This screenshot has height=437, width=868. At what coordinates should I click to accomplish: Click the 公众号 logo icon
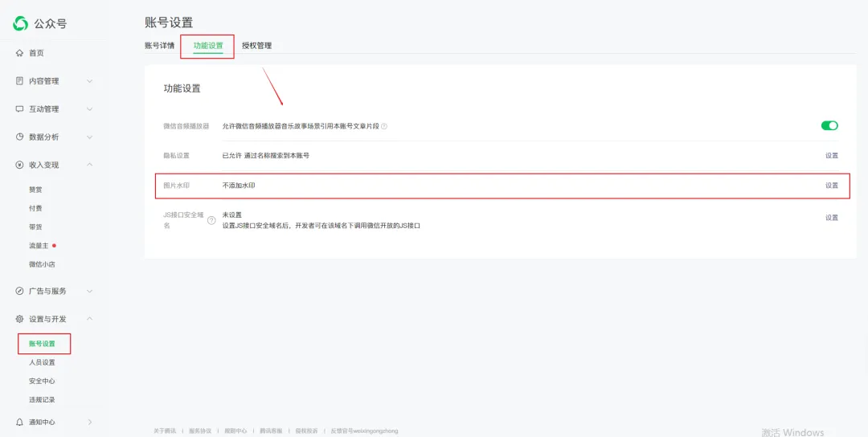21,23
